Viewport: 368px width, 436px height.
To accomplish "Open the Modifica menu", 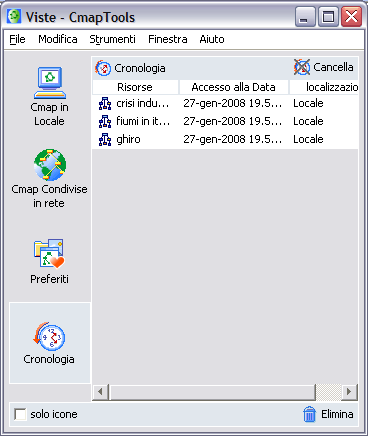I will (x=58, y=39).
